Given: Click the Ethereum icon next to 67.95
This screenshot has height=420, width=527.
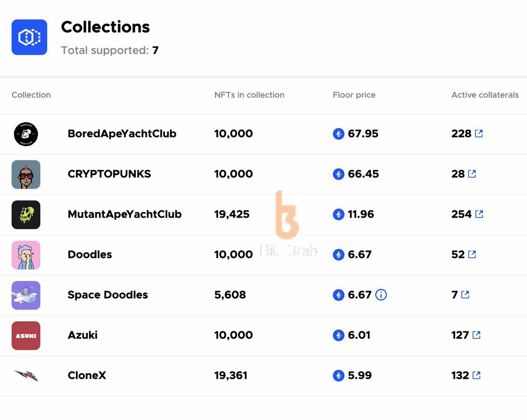Looking at the screenshot, I should pyautogui.click(x=339, y=134).
